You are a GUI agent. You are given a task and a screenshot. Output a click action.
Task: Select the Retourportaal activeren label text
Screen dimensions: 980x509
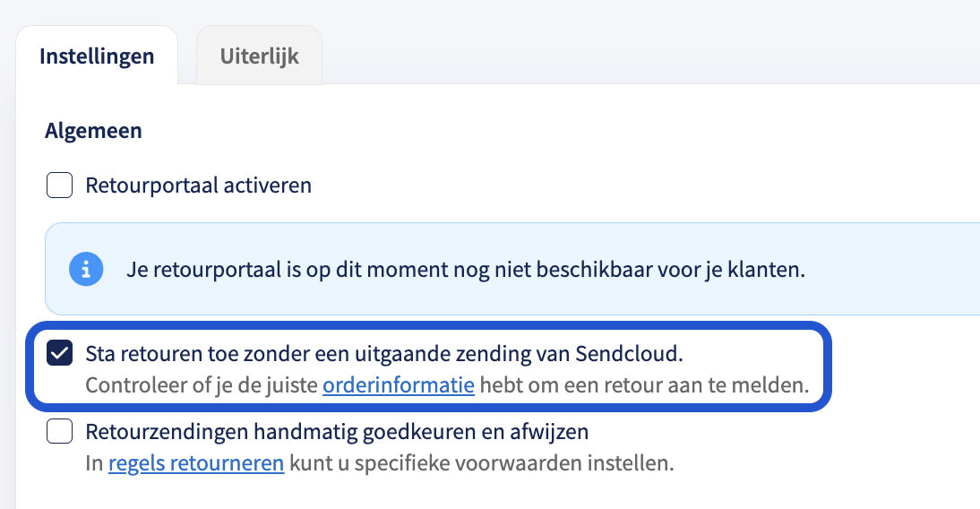tap(198, 185)
